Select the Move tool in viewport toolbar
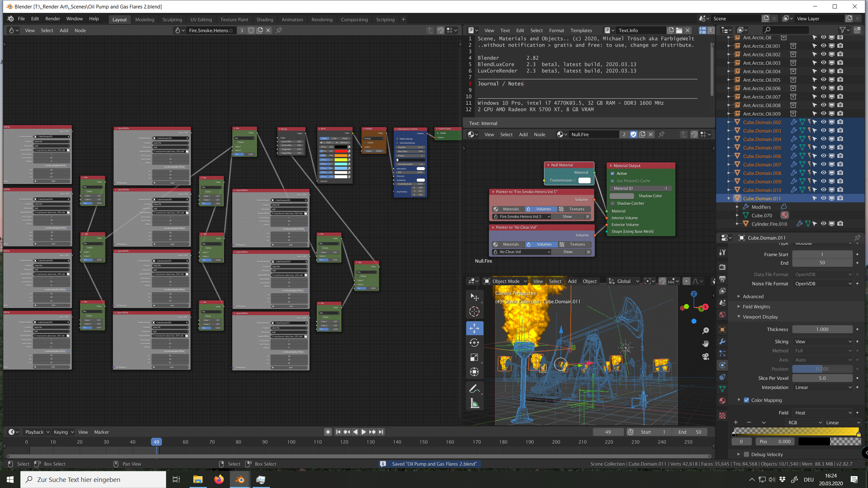This screenshot has height=488, width=868. point(474,328)
